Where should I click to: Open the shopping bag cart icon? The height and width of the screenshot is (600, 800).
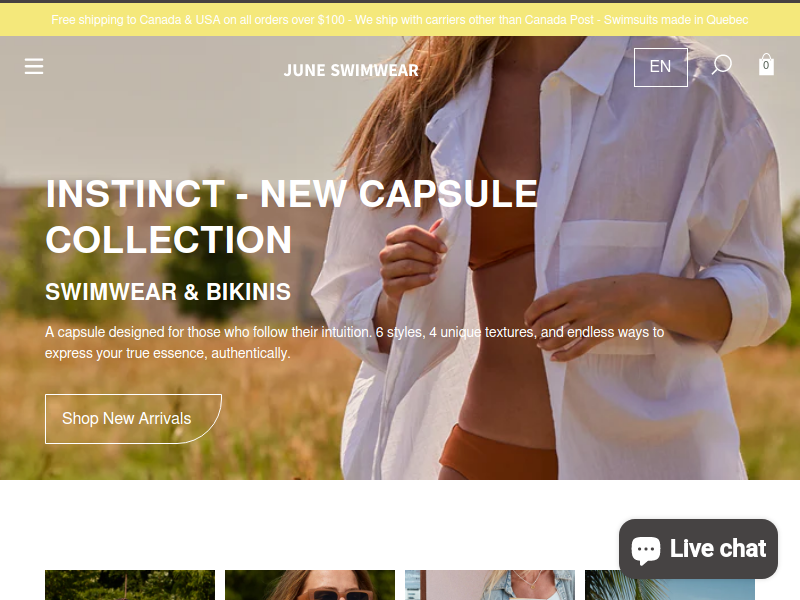pyautogui.click(x=766, y=64)
